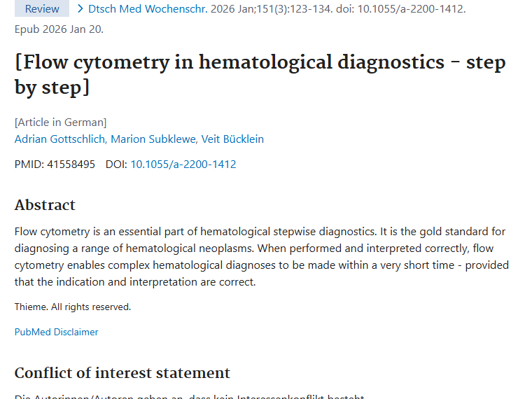Open the DOI link 10.1055/a-2200-1412 below the authors

click(x=183, y=164)
